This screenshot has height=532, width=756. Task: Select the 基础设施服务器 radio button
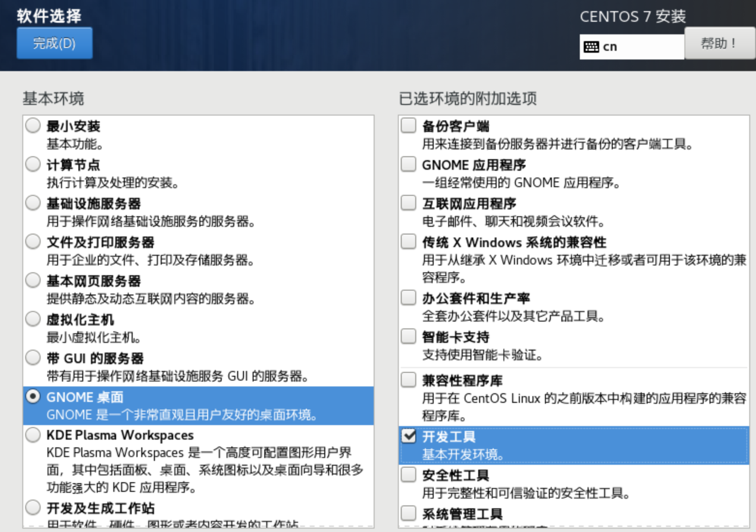click(33, 203)
